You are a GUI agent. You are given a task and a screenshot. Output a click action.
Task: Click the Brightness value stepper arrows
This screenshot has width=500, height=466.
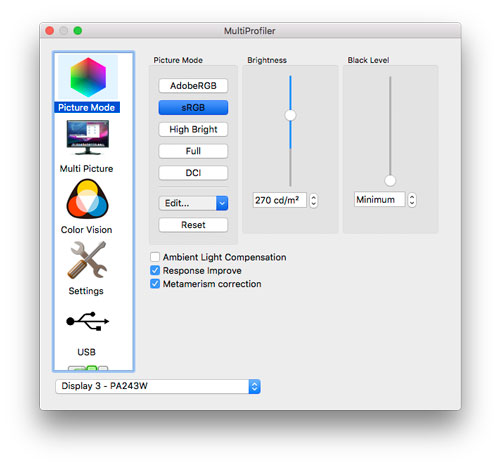pos(313,200)
